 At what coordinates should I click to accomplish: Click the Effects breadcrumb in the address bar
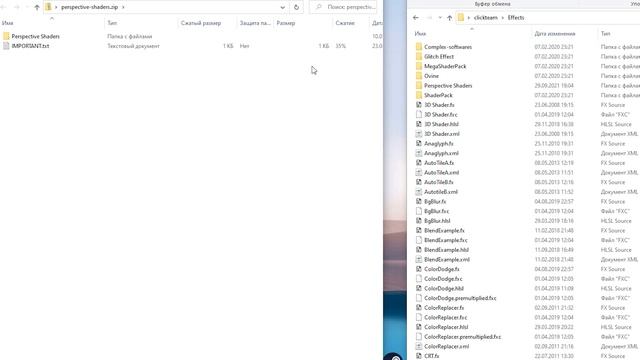point(516,18)
